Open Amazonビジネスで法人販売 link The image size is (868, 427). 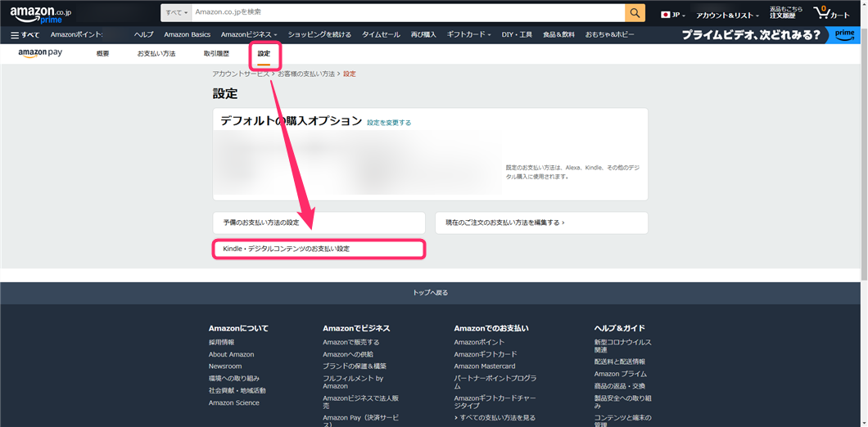(360, 402)
